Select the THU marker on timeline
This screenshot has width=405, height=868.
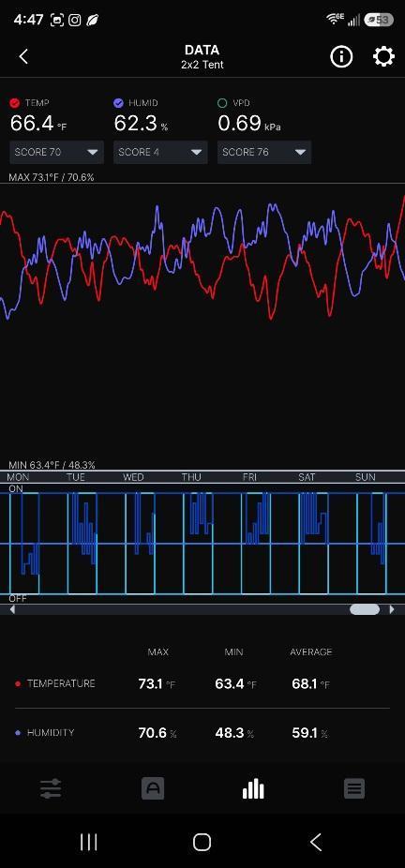pyautogui.click(x=191, y=477)
